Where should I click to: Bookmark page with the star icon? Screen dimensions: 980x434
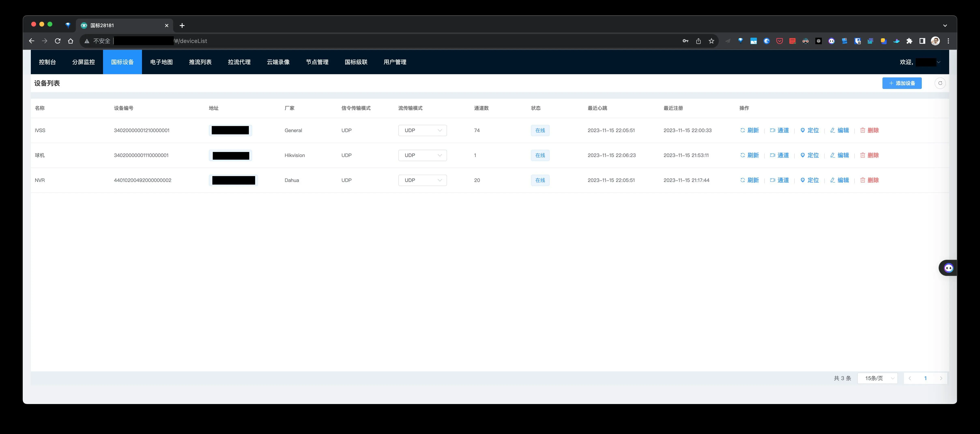point(711,41)
